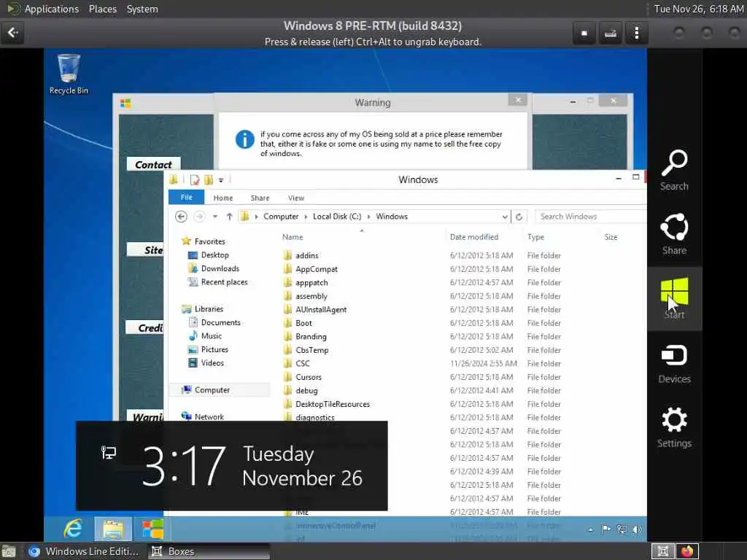Open the Recycle Bin on desktop
The width and height of the screenshot is (747, 560).
[69, 74]
